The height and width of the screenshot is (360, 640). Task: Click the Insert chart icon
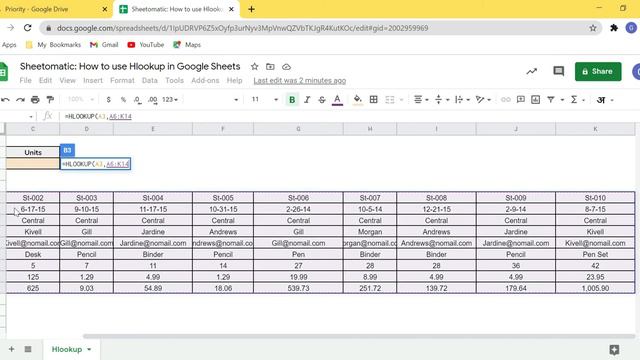536,100
